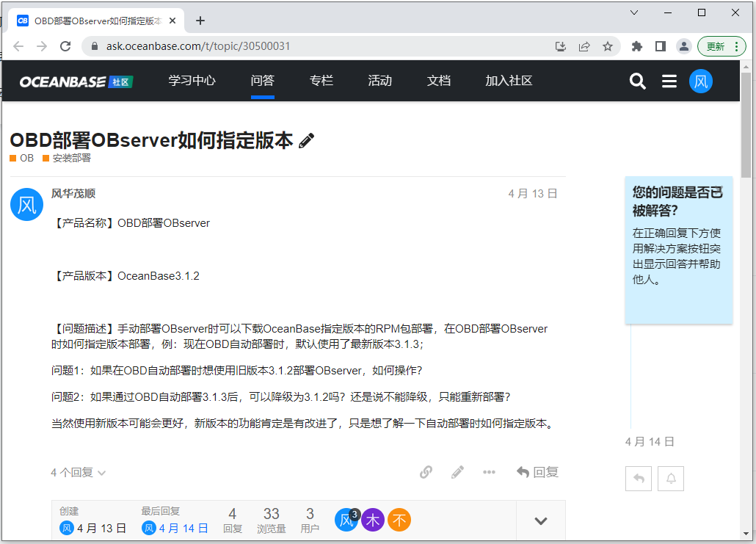Click the share page icon
The image size is (756, 544).
pyautogui.click(x=584, y=46)
